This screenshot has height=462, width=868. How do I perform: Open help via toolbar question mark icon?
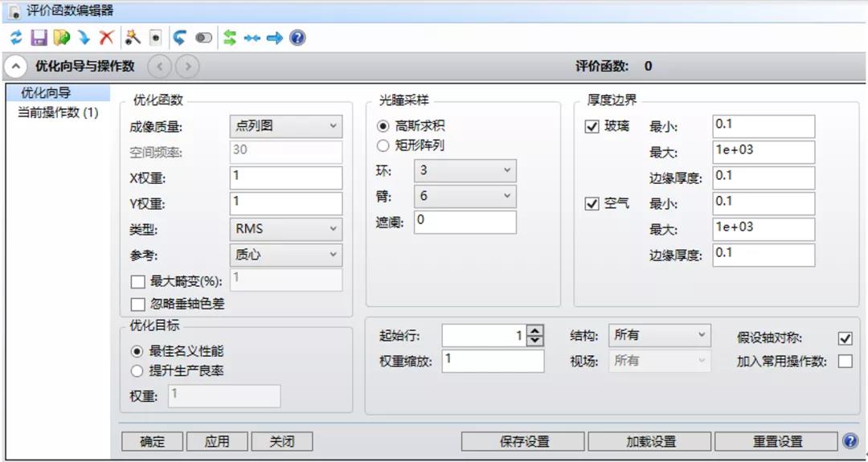click(x=297, y=38)
